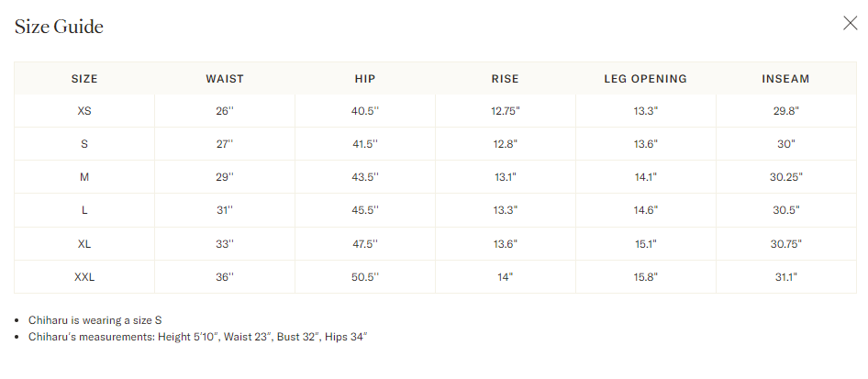Click the S size row label
This screenshot has height=379, width=868.
pos(84,144)
